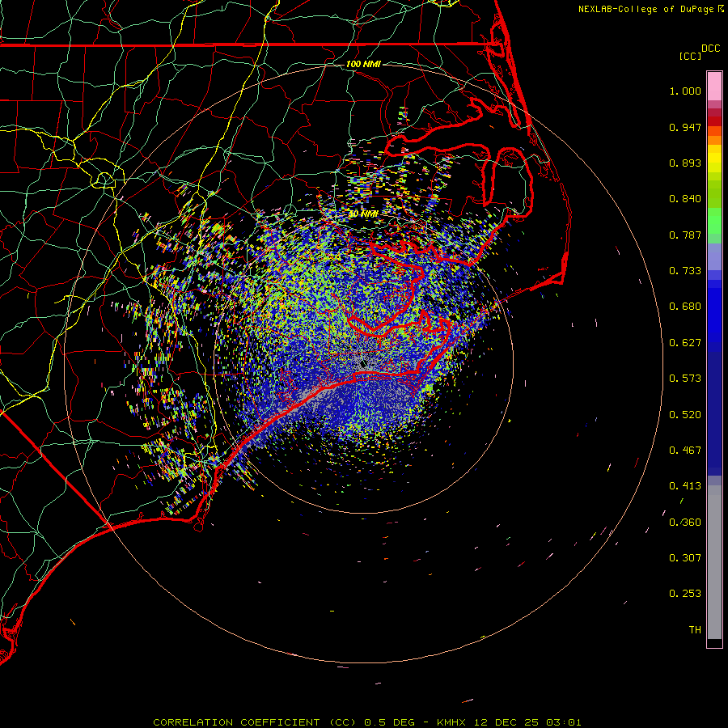Viewport: 728px width, 728px height.
Task: Select the 0.573 scale value
Action: click(x=685, y=379)
